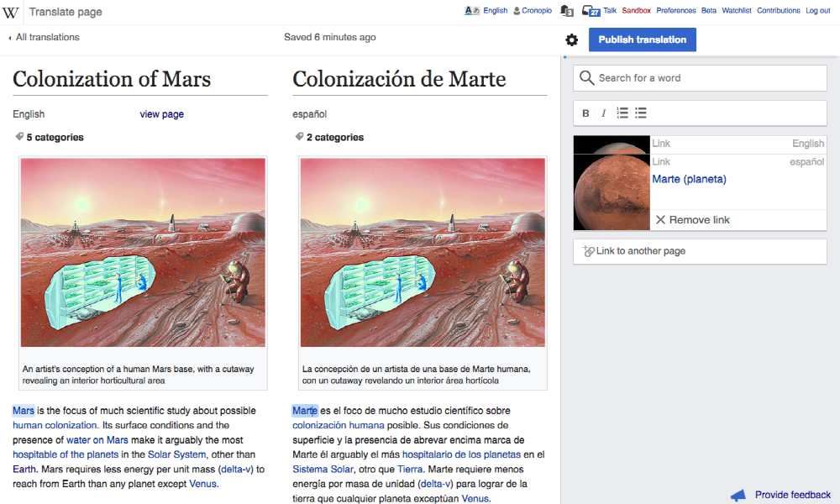
Task: Insert a bulleted list
Action: pos(641,113)
